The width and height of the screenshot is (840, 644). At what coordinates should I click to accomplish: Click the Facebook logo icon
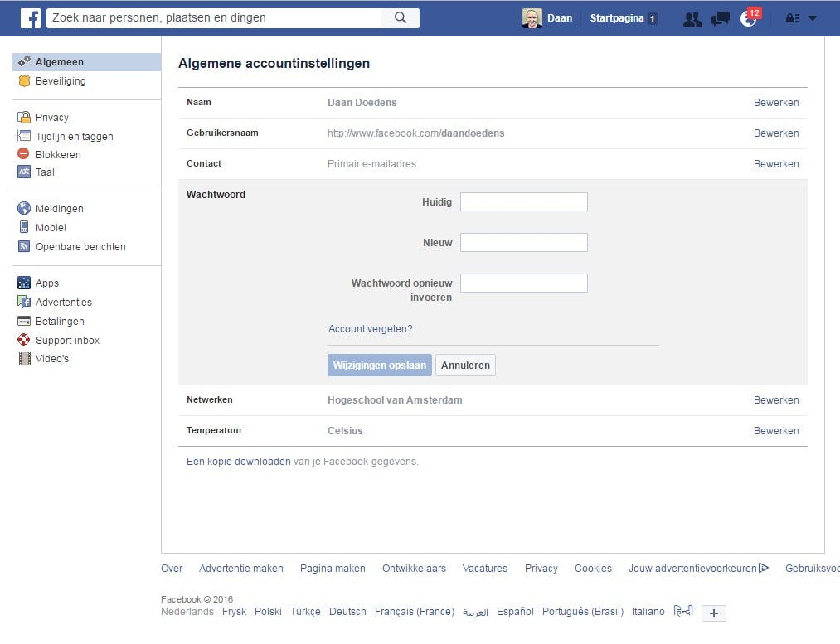[x=31, y=18]
